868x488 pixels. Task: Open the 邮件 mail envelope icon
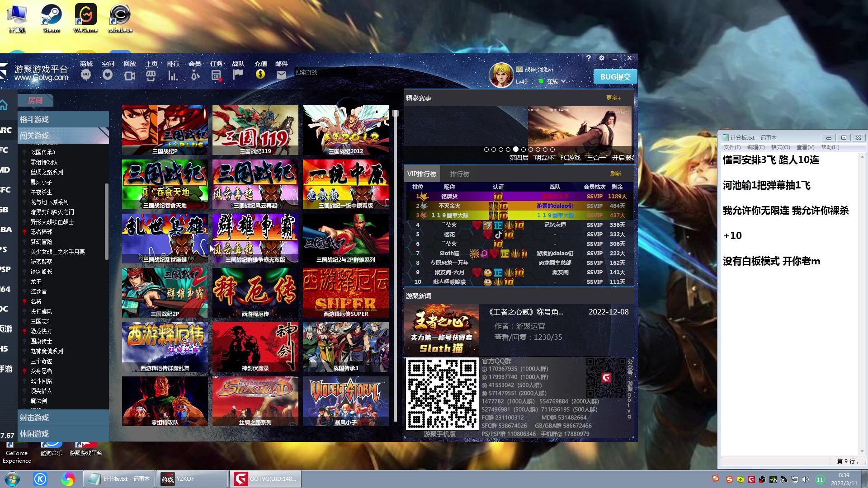(281, 75)
